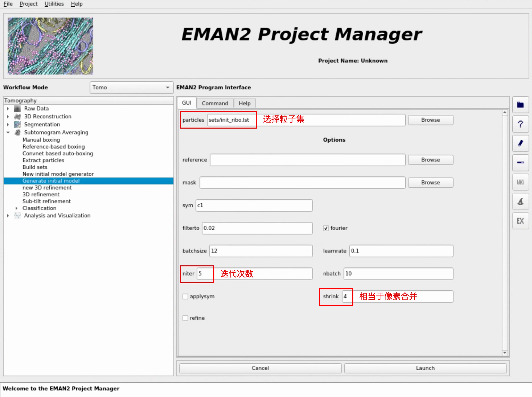Click the EX expert mode icon
This screenshot has height=397, width=532.
(x=520, y=221)
